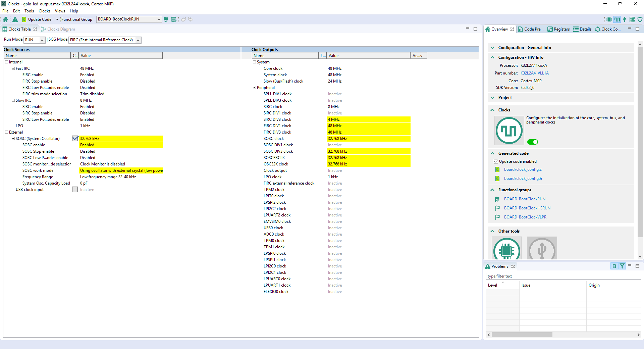Toggle the Clocks tool enable switch
The height and width of the screenshot is (349, 644).
pos(532,142)
